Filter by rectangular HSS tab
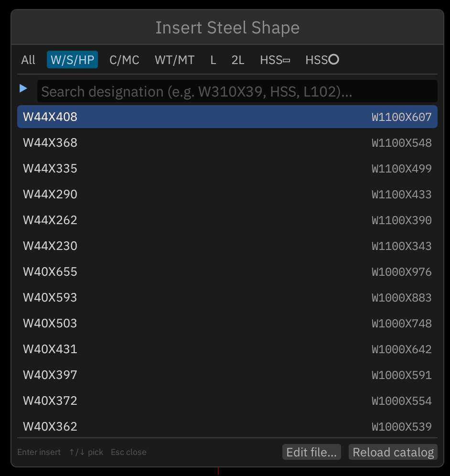 (275, 59)
